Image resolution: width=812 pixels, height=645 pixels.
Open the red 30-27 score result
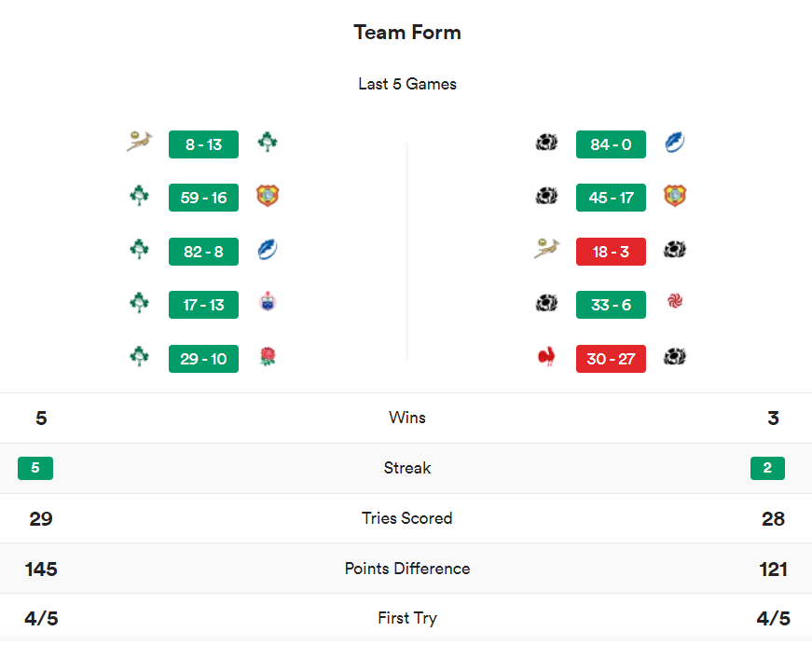click(611, 358)
